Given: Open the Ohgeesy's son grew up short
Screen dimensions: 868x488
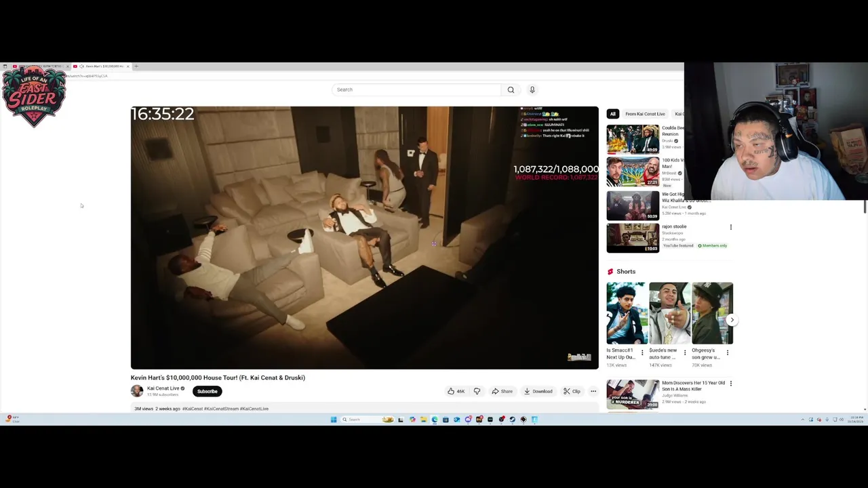Looking at the screenshot, I should 712,313.
